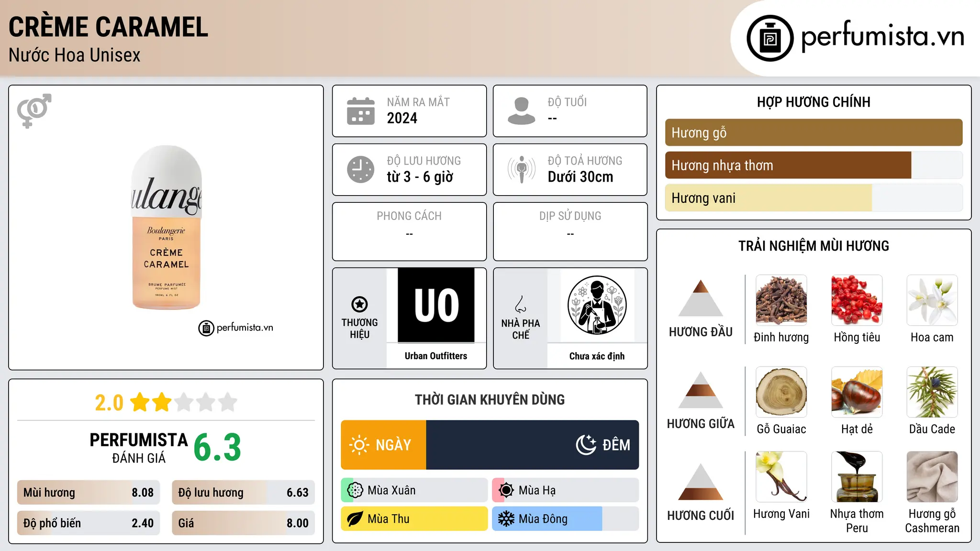Click the green 6.3 Perfumista score

[x=217, y=448]
